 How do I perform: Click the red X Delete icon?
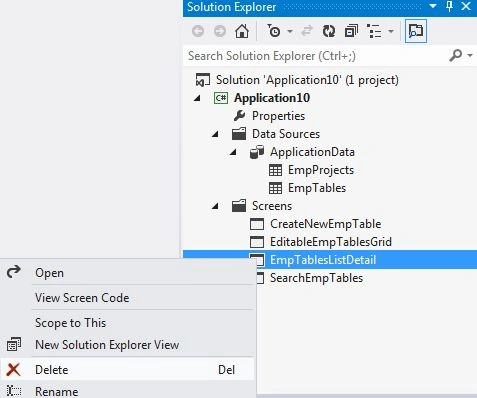pos(13,370)
